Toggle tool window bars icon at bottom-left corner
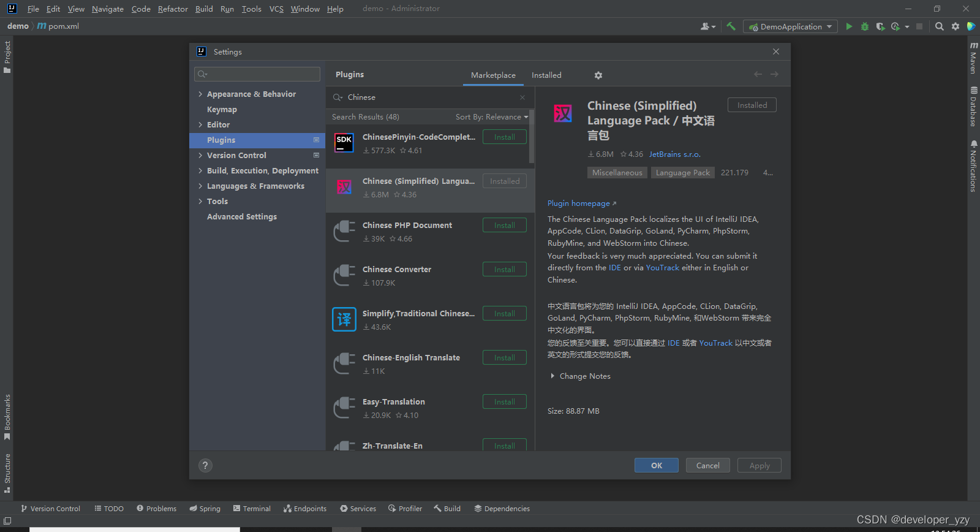Screen dimensions: 980x532 tap(7, 521)
